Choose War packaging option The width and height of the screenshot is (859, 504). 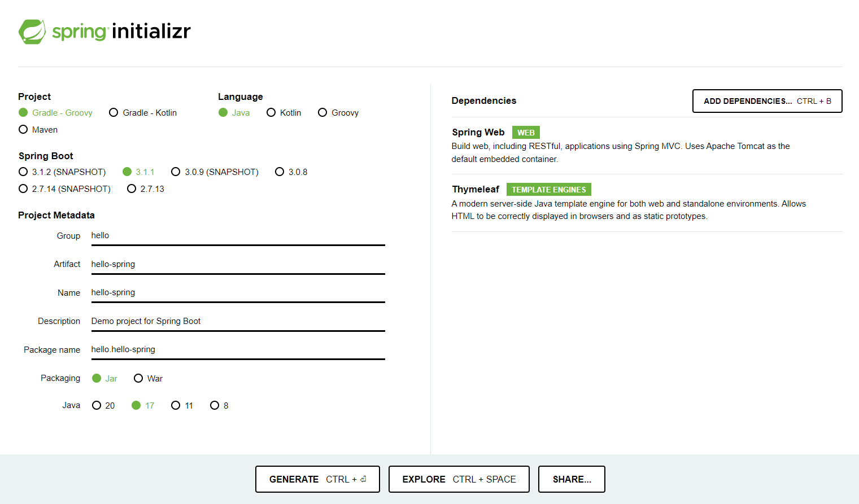click(x=148, y=379)
